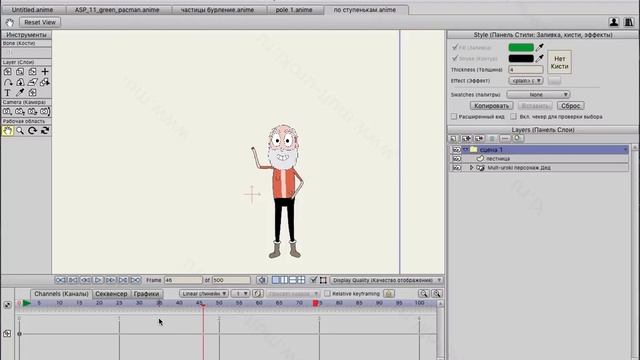The image size is (640, 360).
Task: Rewind to the first frame
Action: (60, 280)
